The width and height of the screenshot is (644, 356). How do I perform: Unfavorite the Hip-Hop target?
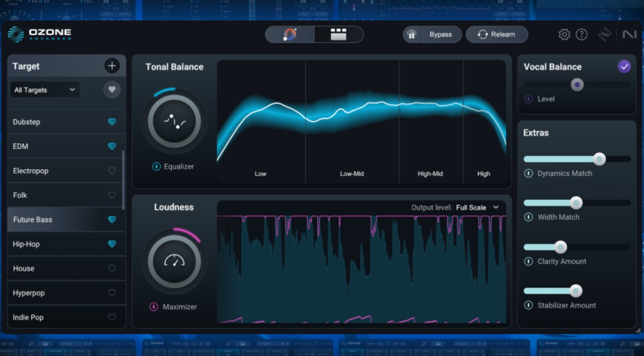[112, 243]
